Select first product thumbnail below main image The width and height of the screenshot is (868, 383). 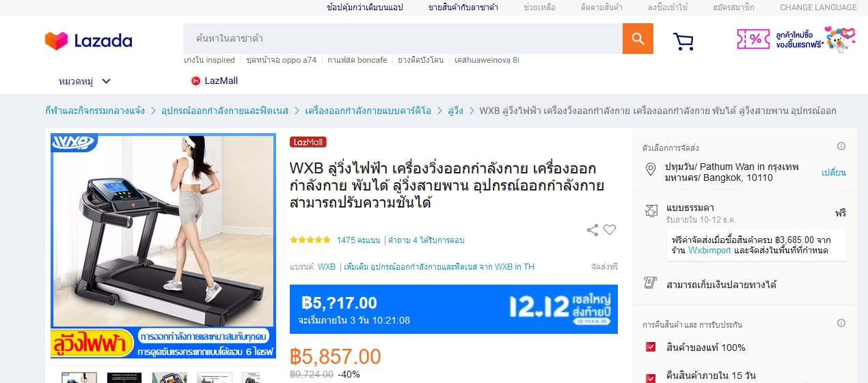79,378
